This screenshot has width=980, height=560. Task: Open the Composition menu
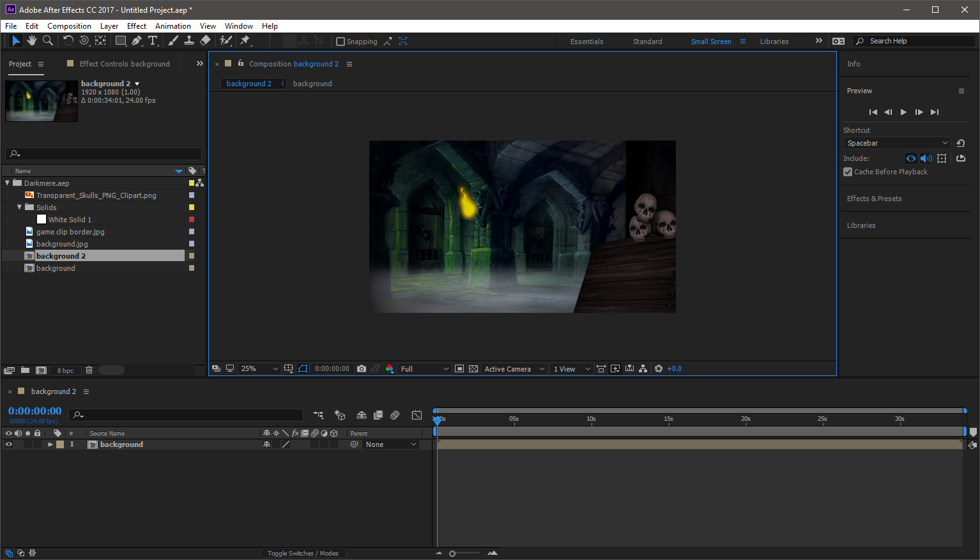pyautogui.click(x=69, y=26)
